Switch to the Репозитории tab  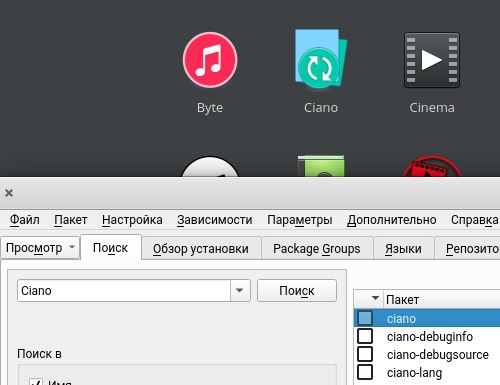pos(468,249)
